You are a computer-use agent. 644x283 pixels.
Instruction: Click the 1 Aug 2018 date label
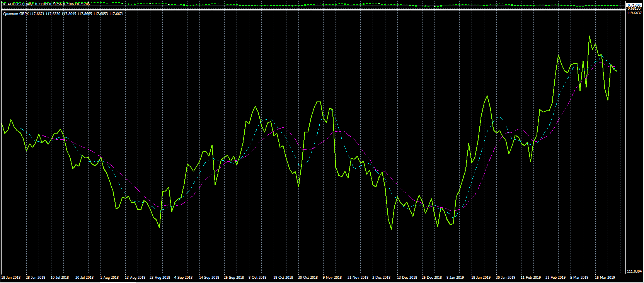110,277
